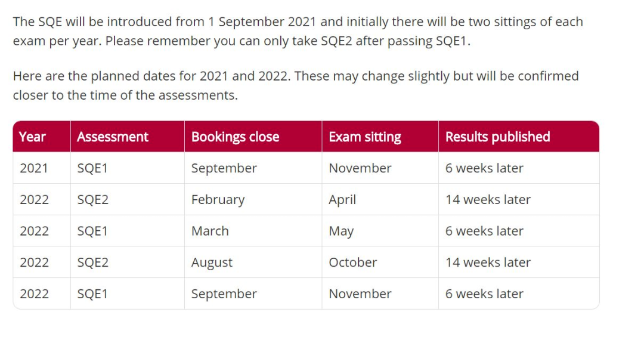
Task: Click 14 weeks later in October row
Action: (488, 262)
